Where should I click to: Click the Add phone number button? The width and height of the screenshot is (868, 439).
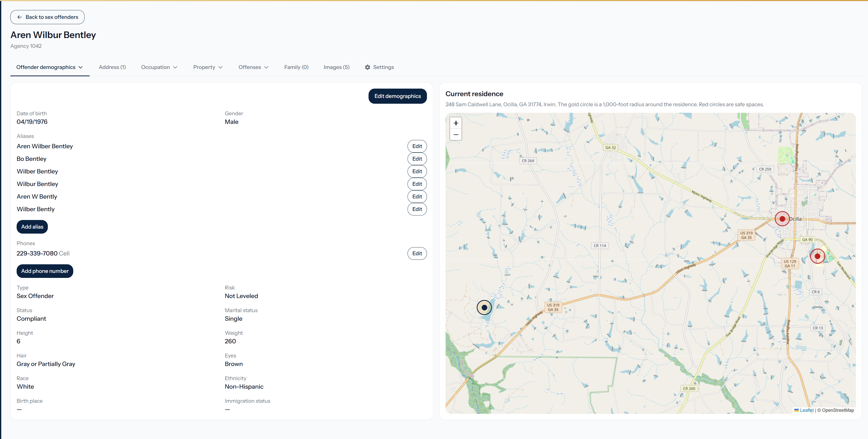click(45, 271)
